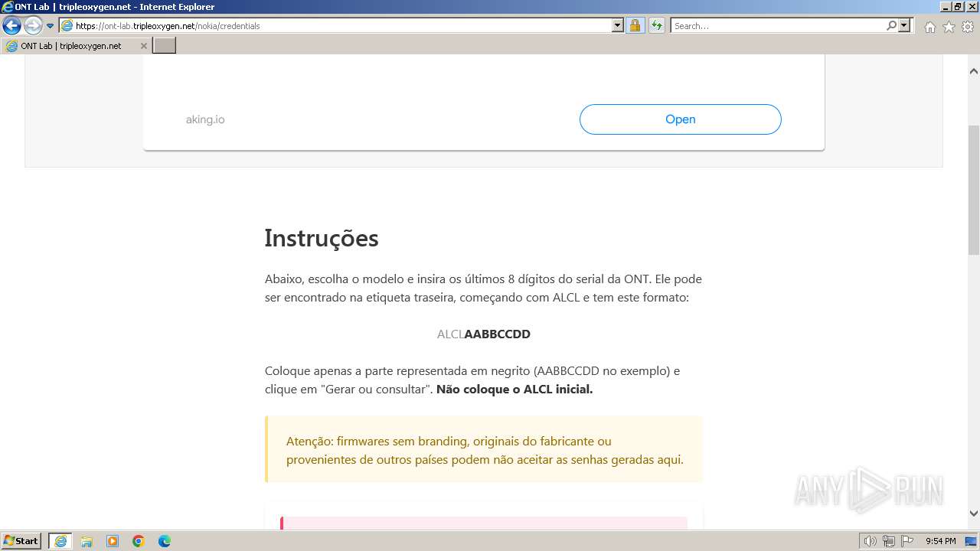
Task: Click the aking.io ad link text
Action: pyautogui.click(x=205, y=119)
